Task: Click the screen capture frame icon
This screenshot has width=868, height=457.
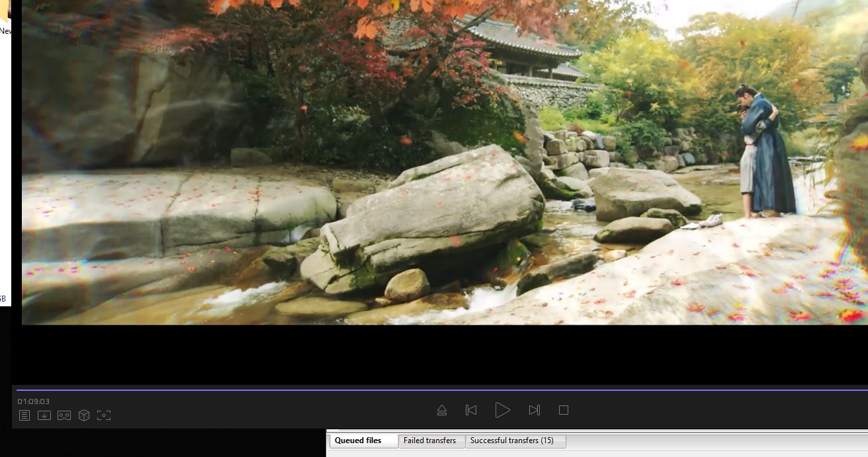Action: click(x=104, y=415)
